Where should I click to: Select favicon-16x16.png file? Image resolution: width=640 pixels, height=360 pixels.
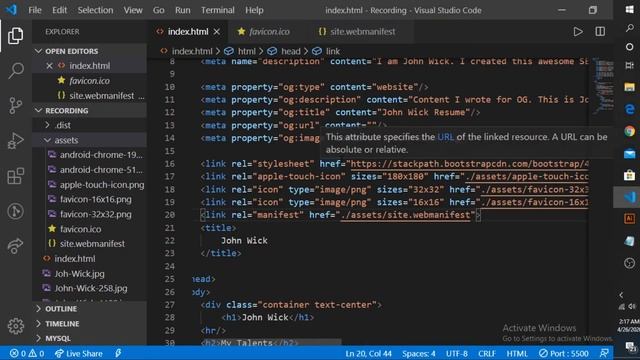pyautogui.click(x=89, y=199)
